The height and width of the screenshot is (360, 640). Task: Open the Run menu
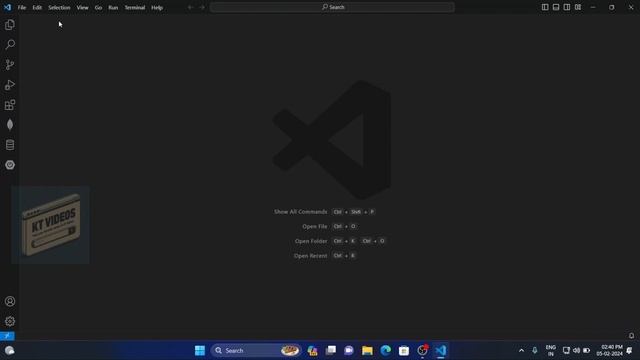[113, 7]
